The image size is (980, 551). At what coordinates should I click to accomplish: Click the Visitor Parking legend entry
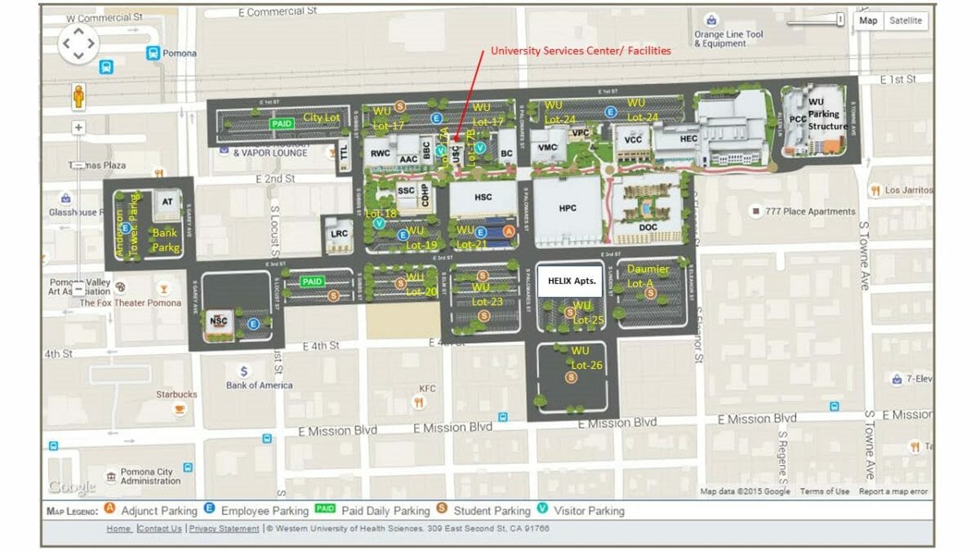580,510
